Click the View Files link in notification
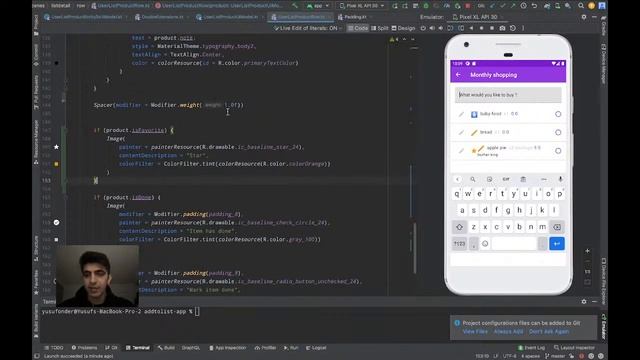Image resolution: width=640 pixels, height=360 pixels. (x=475, y=331)
